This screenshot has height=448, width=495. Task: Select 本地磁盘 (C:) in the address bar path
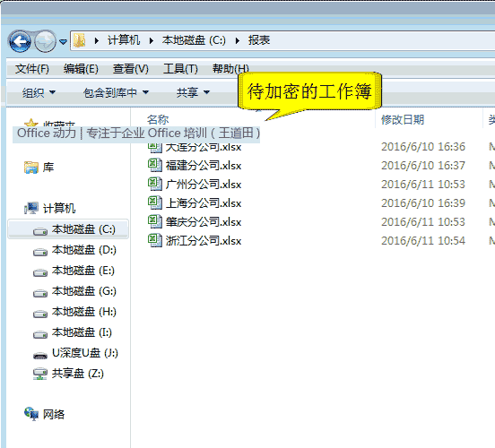[194, 40]
